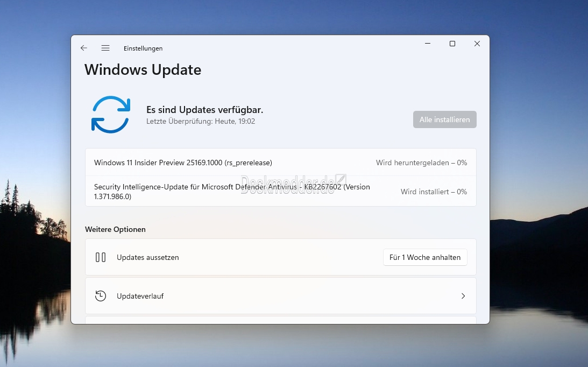Maximize the Einstellungen window

coord(452,44)
